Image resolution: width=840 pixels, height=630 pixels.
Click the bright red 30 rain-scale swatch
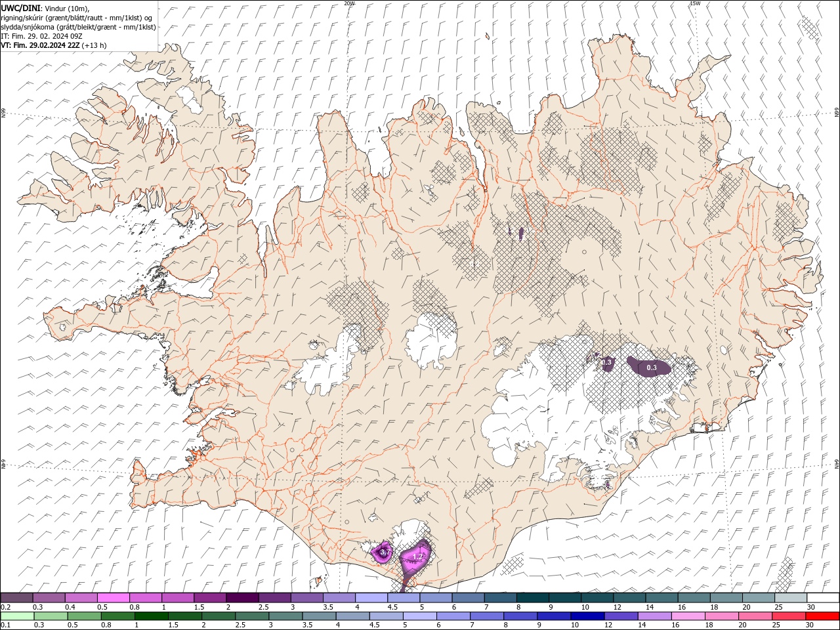822,616
